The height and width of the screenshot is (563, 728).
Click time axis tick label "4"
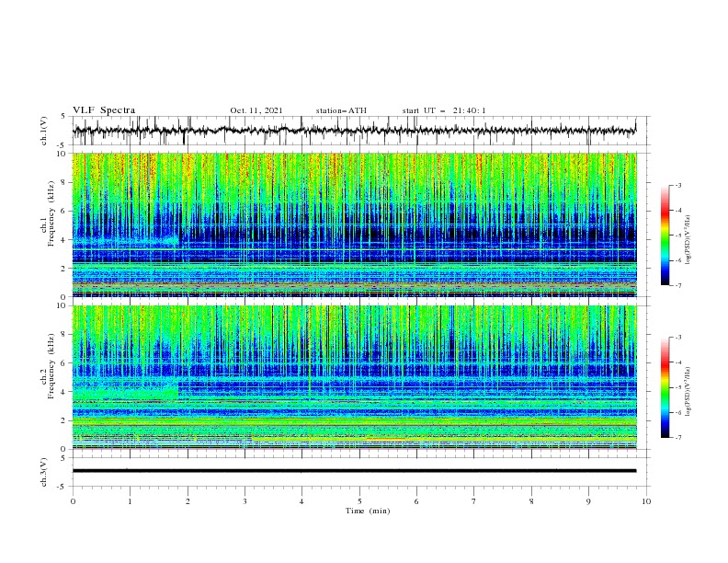tap(301, 501)
